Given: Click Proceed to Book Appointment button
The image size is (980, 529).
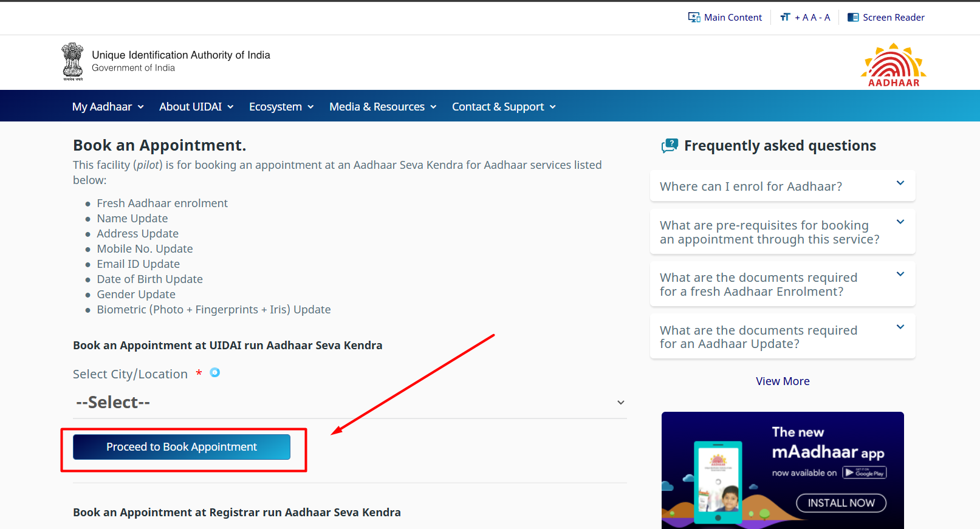Looking at the screenshot, I should coord(182,447).
